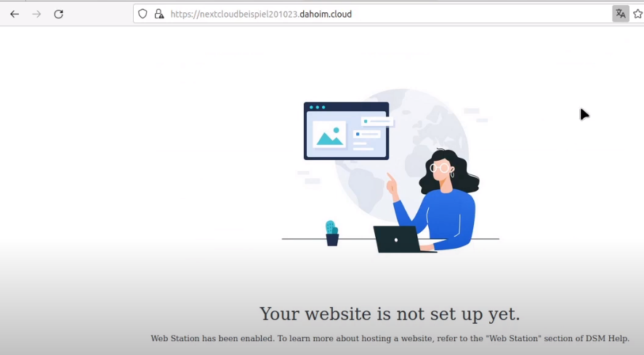Screen dimensions: 644x355
Task: Bookmark this page with the star icon
Action: (x=638, y=14)
